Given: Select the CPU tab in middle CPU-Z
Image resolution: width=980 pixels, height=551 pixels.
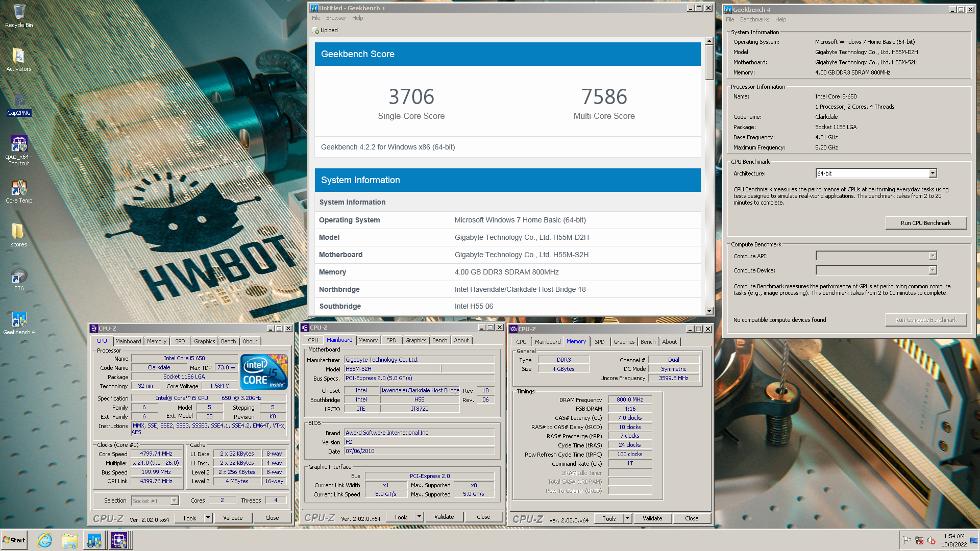Looking at the screenshot, I should 313,340.
